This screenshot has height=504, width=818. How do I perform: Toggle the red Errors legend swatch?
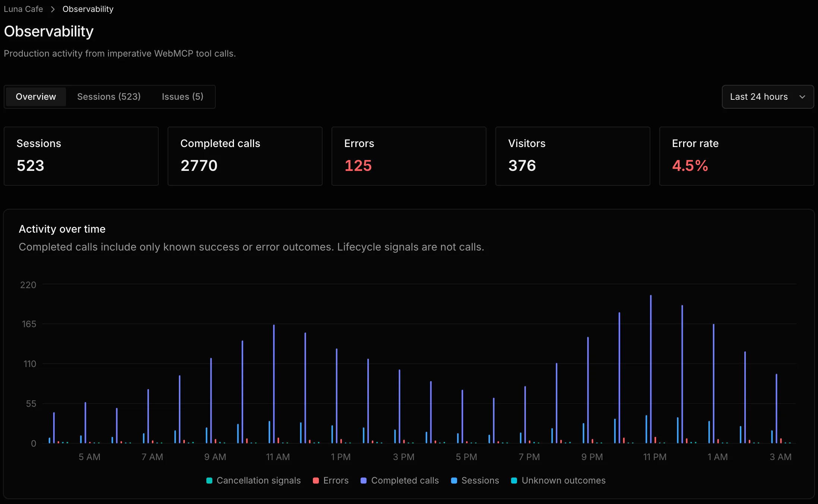point(316,481)
